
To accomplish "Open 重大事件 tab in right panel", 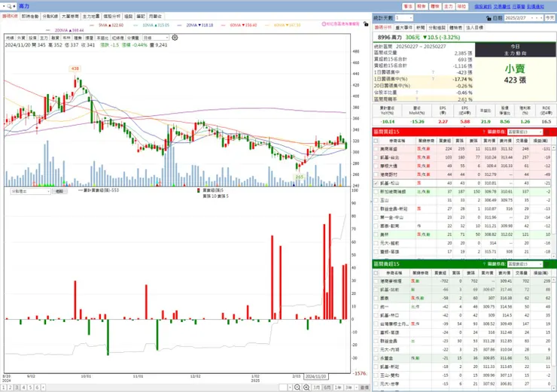I will point(404,27).
